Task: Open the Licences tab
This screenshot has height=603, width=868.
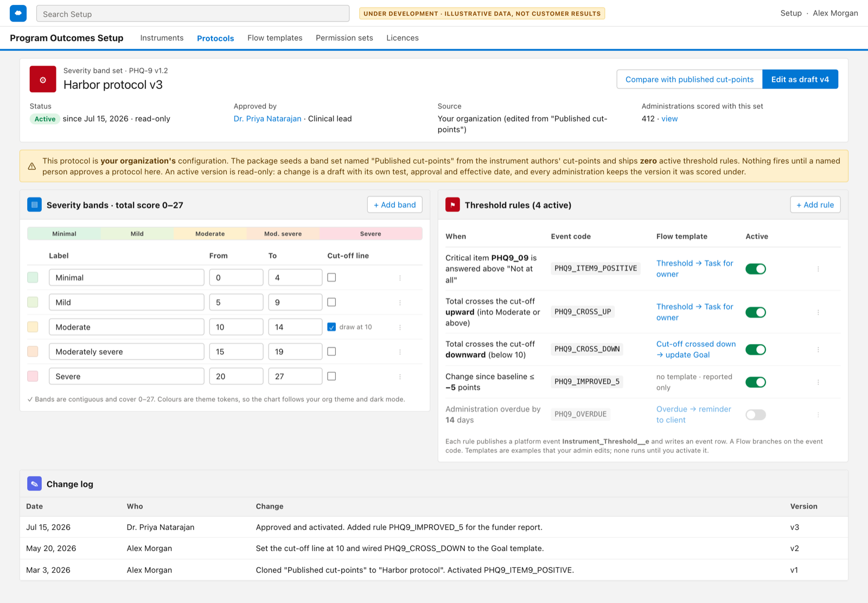Action: coord(403,38)
